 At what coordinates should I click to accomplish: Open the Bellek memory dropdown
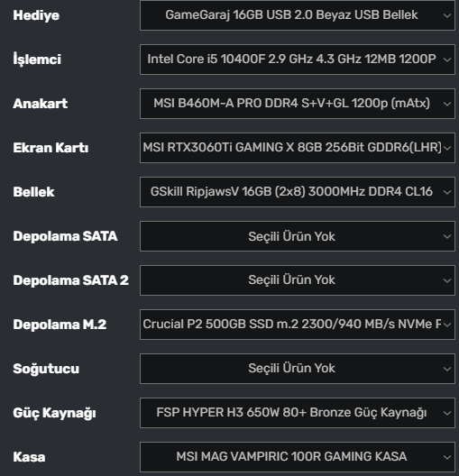coord(298,192)
